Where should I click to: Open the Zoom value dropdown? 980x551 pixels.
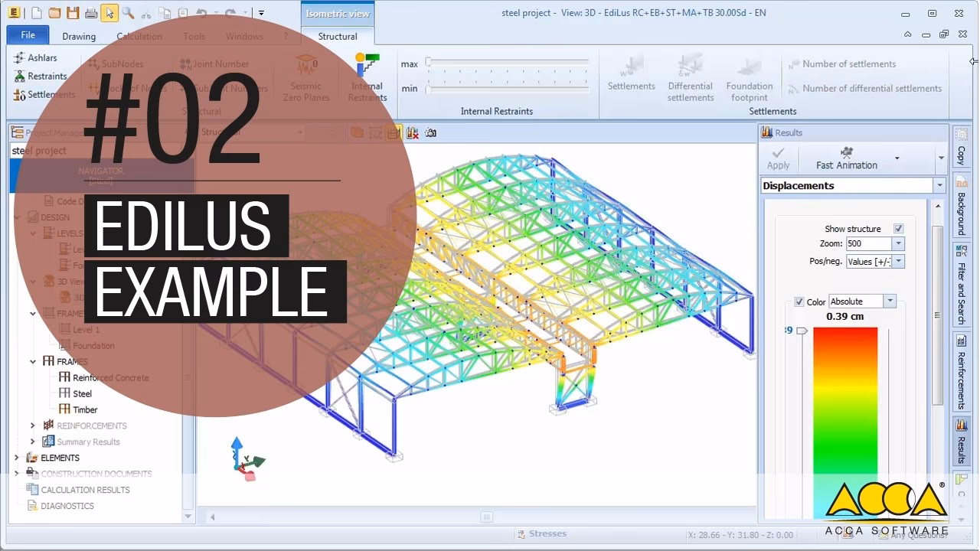[x=898, y=244]
